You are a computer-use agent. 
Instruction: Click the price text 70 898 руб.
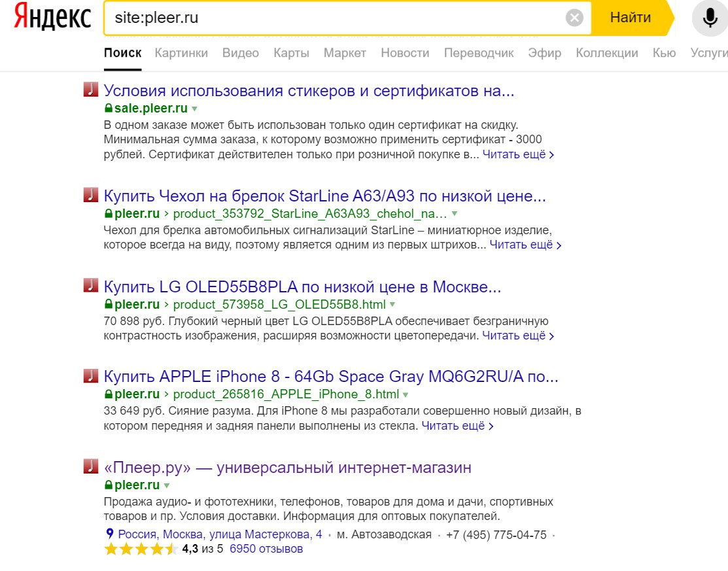[x=134, y=321]
